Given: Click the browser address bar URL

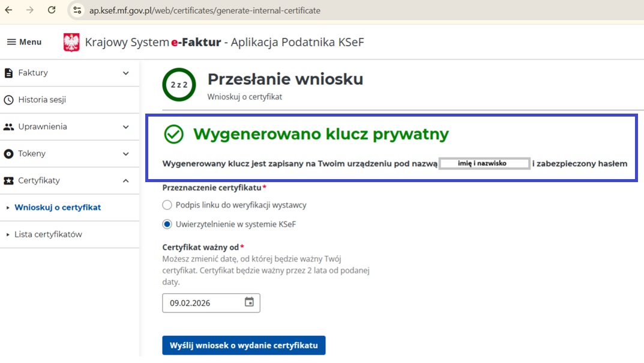Looking at the screenshot, I should tap(205, 10).
